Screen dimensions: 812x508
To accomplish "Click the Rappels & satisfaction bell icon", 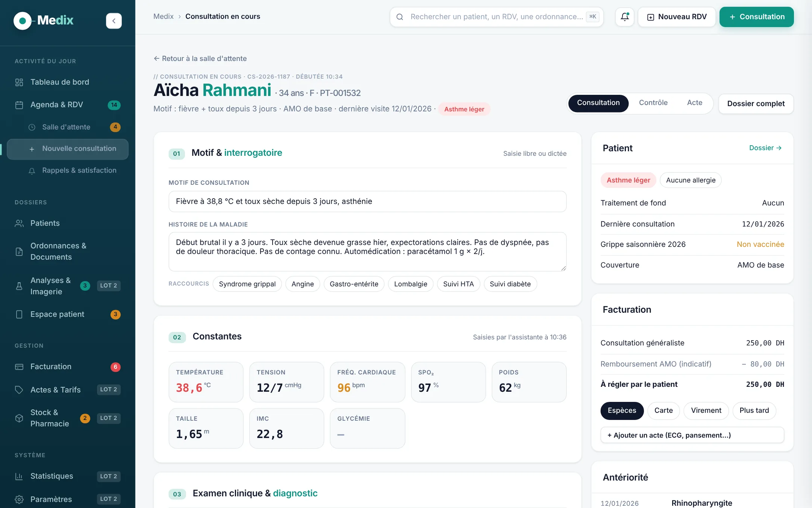I will (x=32, y=171).
